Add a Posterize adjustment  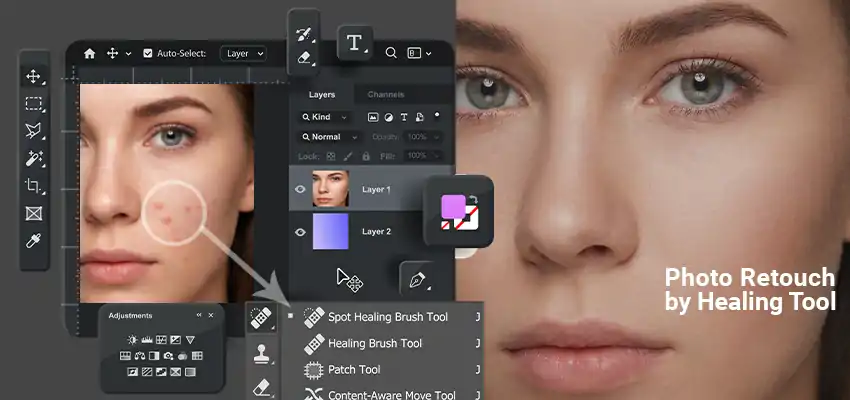[x=146, y=372]
